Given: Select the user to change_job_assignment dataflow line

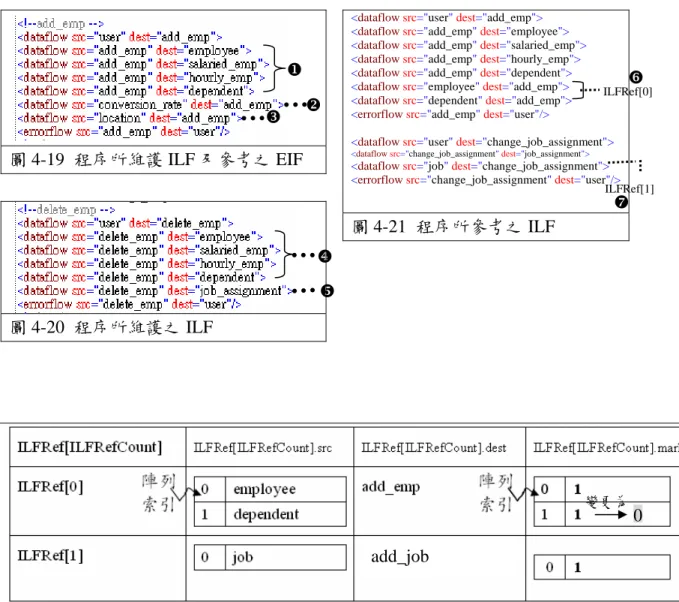Looking at the screenshot, I should click(482, 142).
